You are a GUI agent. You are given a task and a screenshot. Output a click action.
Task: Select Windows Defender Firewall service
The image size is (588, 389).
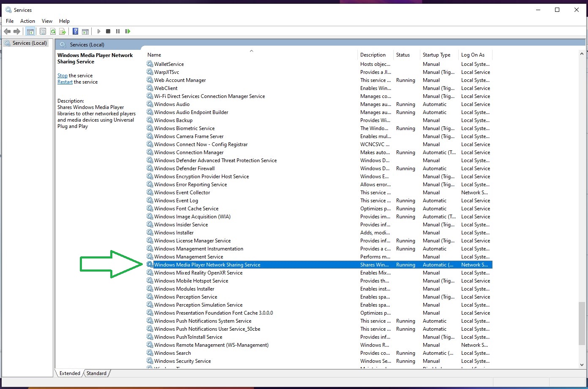pyautogui.click(x=185, y=168)
